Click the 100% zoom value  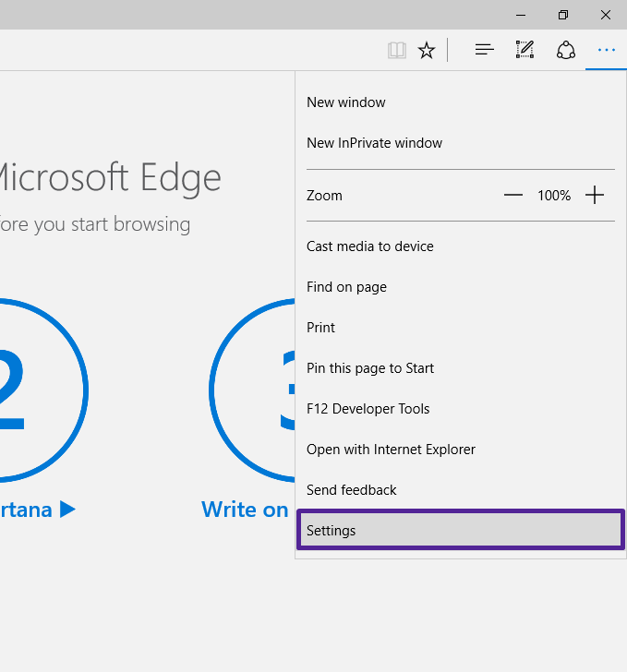pyautogui.click(x=554, y=196)
